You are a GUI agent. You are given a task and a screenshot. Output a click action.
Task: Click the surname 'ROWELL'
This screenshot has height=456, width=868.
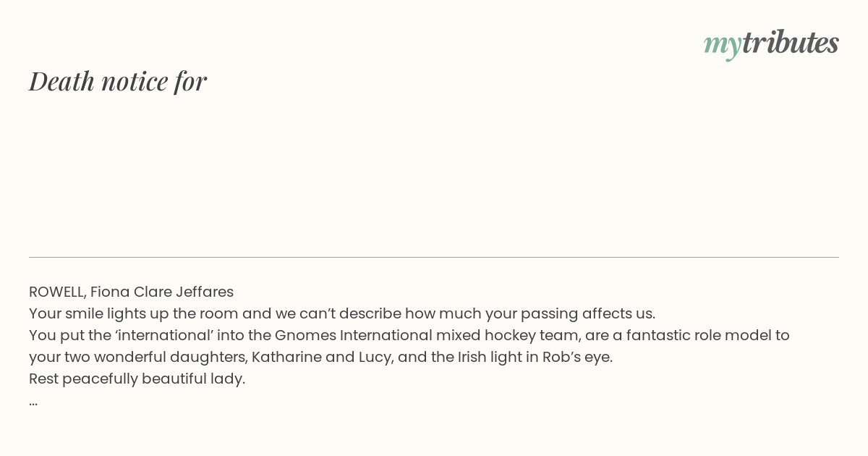click(56, 292)
